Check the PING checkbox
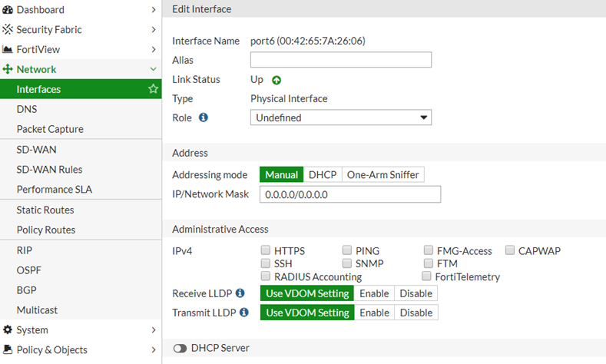 [x=347, y=250]
